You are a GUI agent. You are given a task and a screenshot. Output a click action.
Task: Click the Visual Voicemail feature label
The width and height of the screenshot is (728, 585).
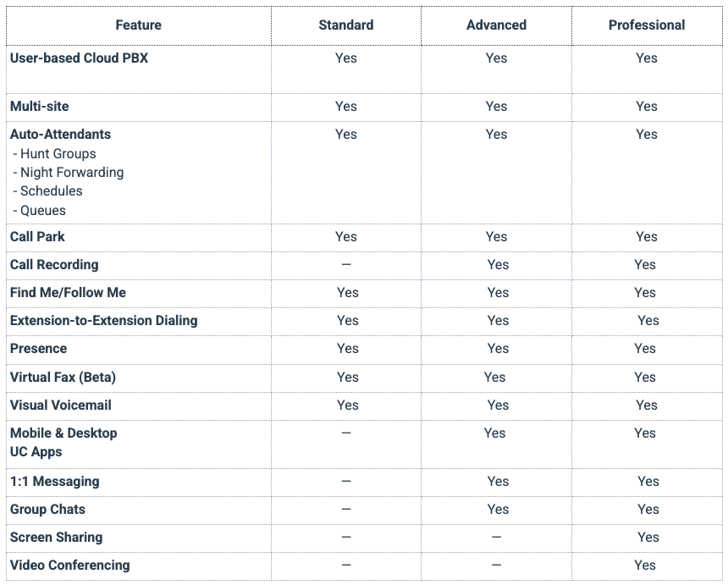coord(60,406)
